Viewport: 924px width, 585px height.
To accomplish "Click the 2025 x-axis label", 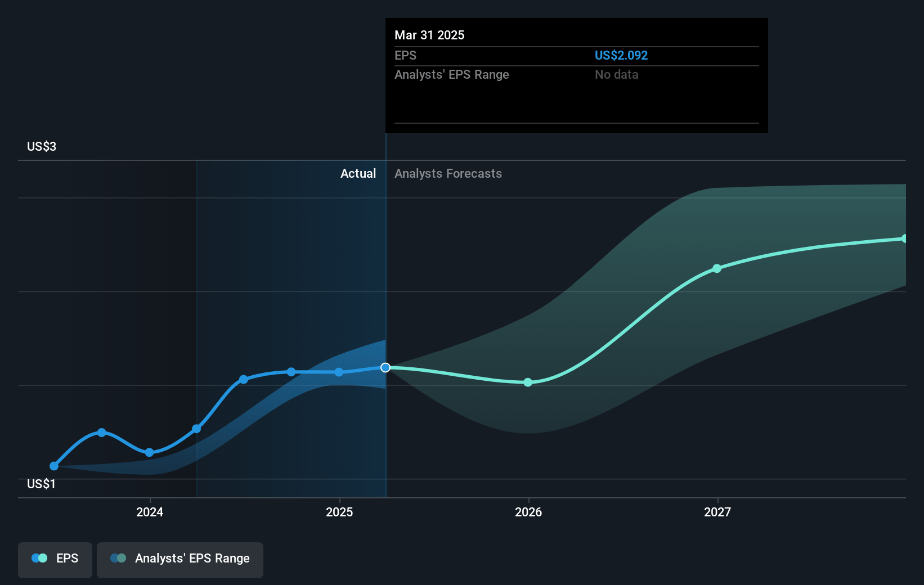I will pos(339,512).
